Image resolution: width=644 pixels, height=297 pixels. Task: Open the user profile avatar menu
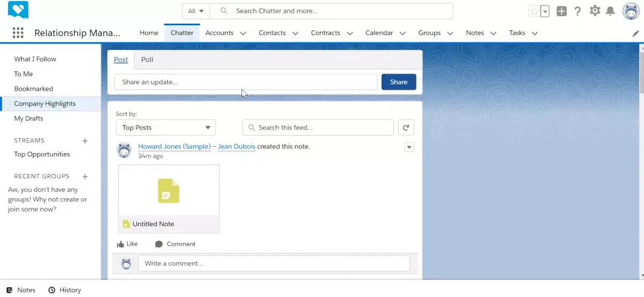pos(631,11)
